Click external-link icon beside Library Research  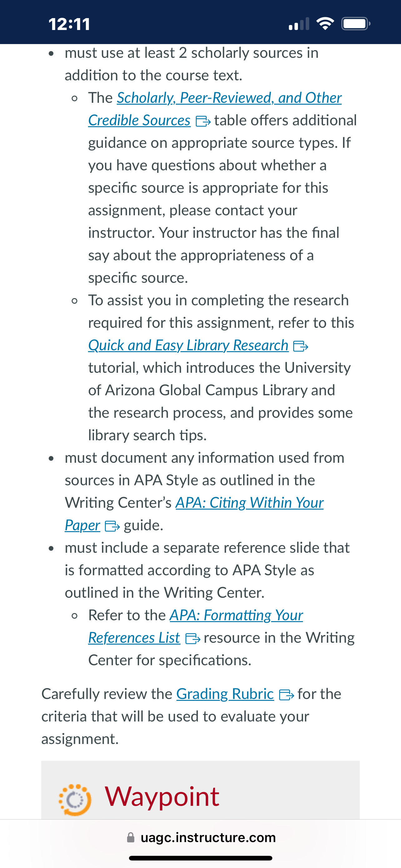point(301,346)
